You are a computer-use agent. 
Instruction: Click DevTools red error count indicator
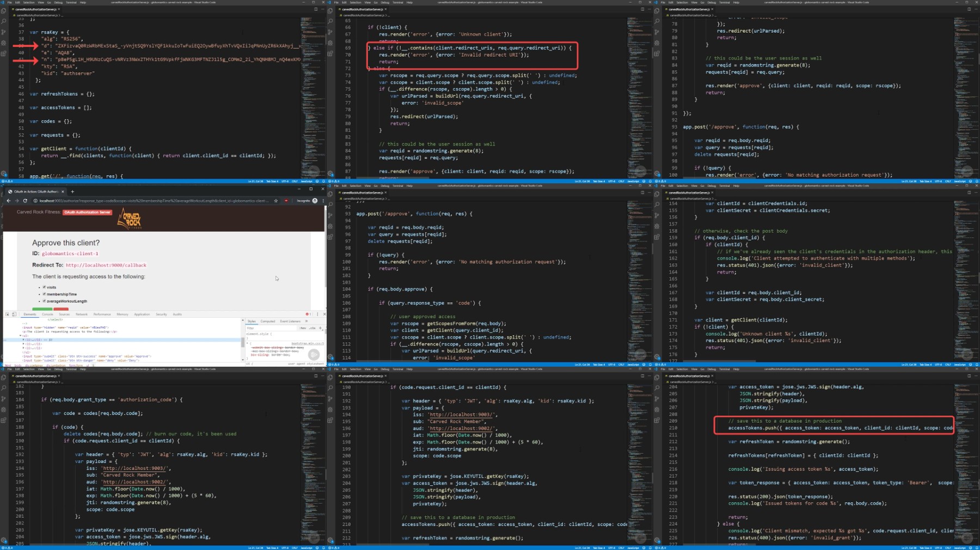click(308, 314)
